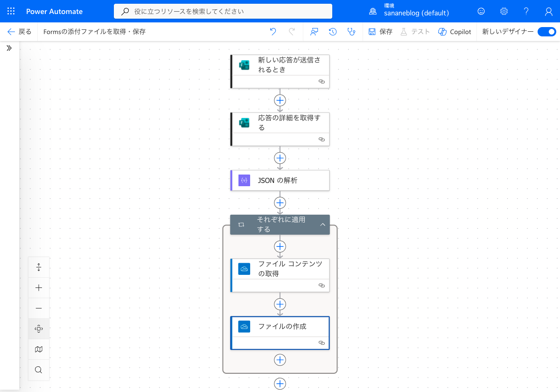Click the Forms icon on 新しい応答が送信されるとき
This screenshot has height=392, width=560.
click(244, 65)
